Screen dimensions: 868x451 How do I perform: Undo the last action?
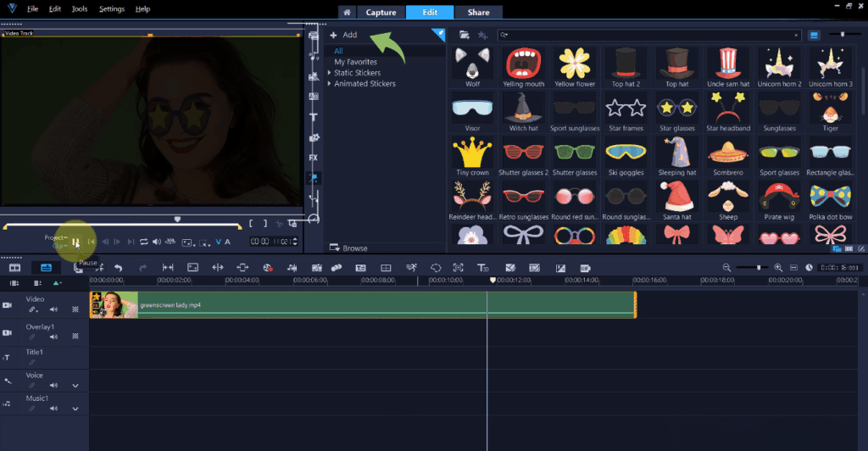118,268
